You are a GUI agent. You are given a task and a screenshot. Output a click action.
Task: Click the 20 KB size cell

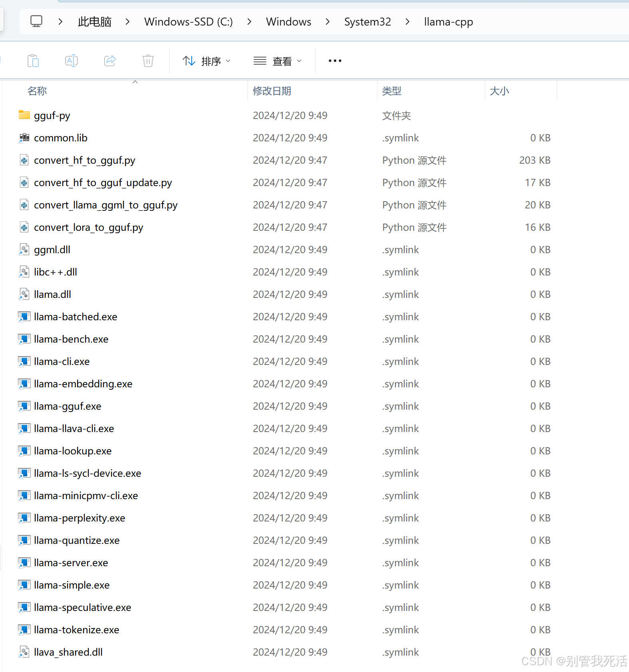(538, 205)
